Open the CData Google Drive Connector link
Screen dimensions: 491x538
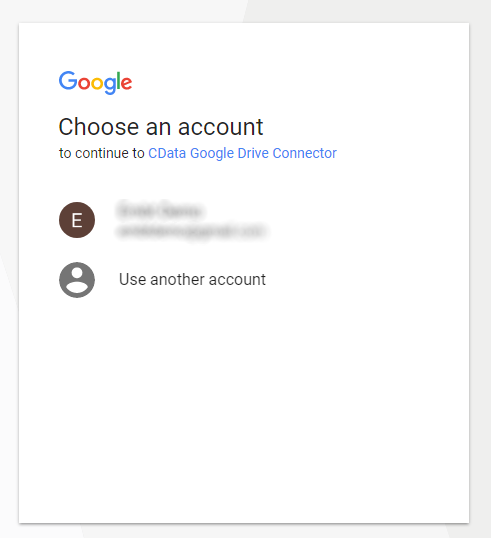pos(242,153)
